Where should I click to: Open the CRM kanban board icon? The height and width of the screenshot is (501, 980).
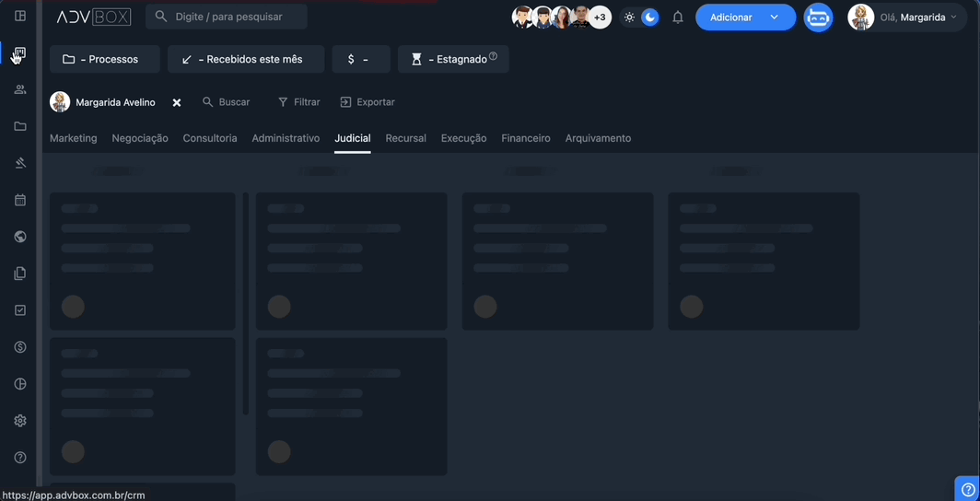20,53
